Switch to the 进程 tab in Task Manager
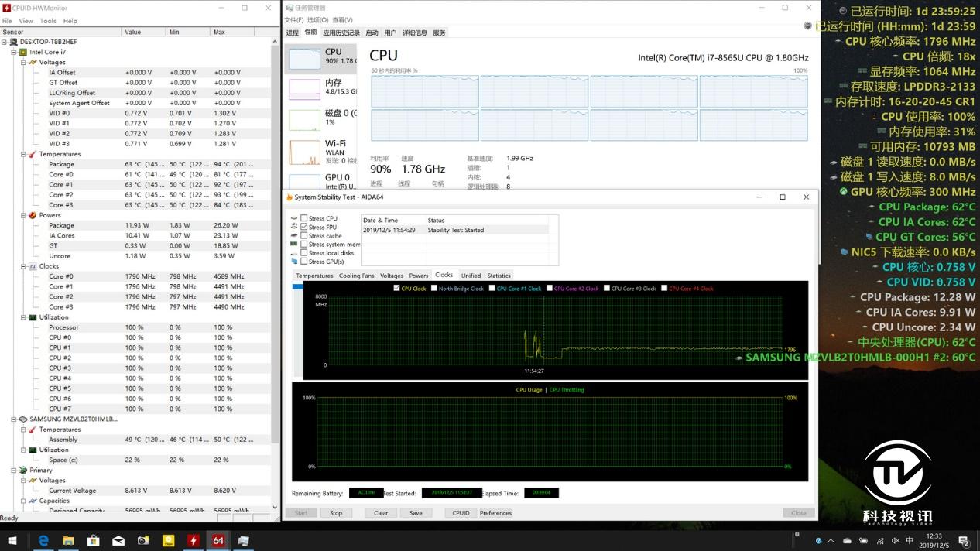 click(292, 33)
